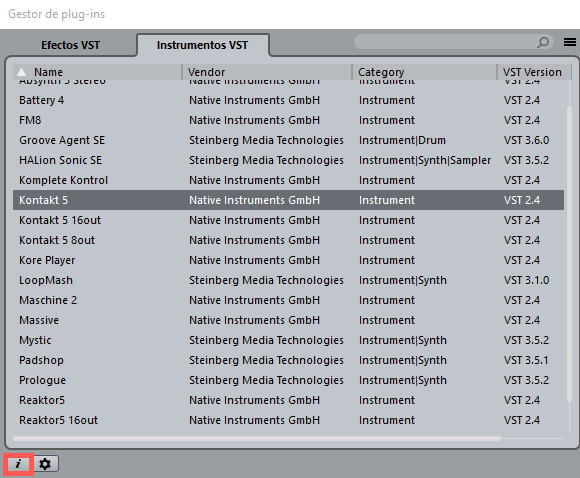Select the LoopMash instrument

[x=289, y=280]
